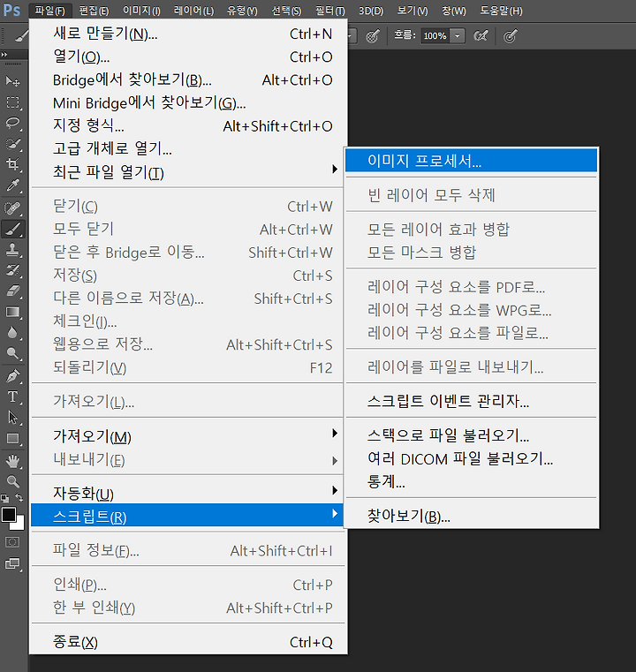Toggle tablet pressure for size icon
636x672 pixels.
[x=510, y=36]
